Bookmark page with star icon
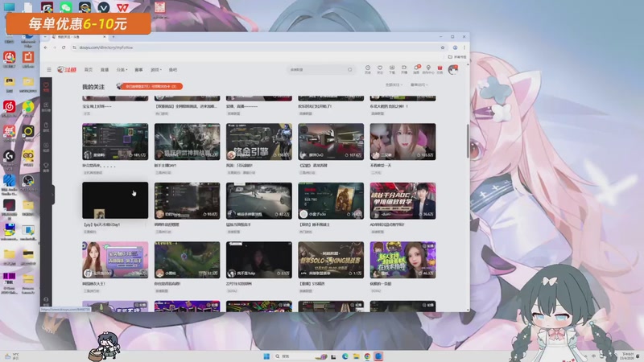644x362 pixels. point(442,47)
